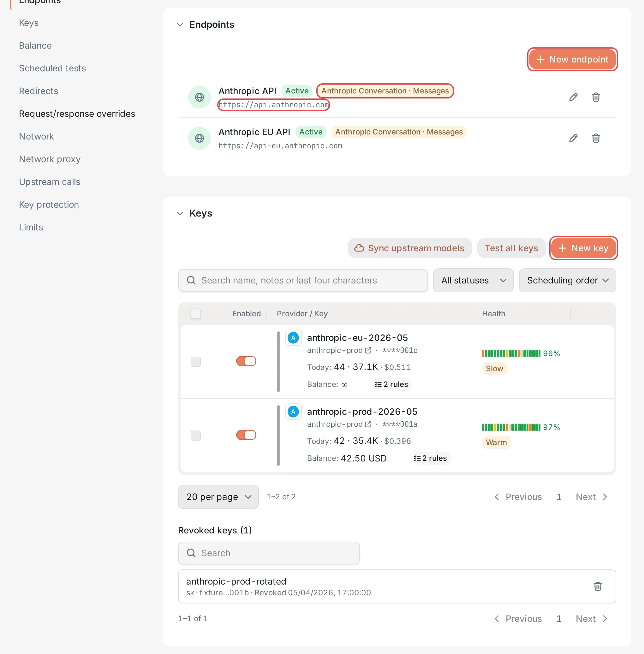Open external link for ****001c key
Screen dimensions: 644x654
(x=368, y=350)
